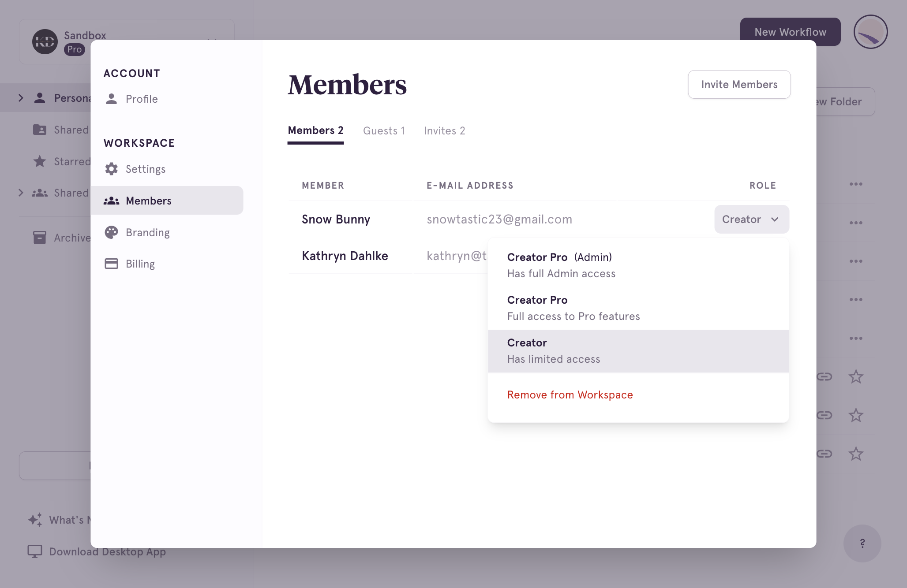Click the help question mark button

click(x=862, y=543)
